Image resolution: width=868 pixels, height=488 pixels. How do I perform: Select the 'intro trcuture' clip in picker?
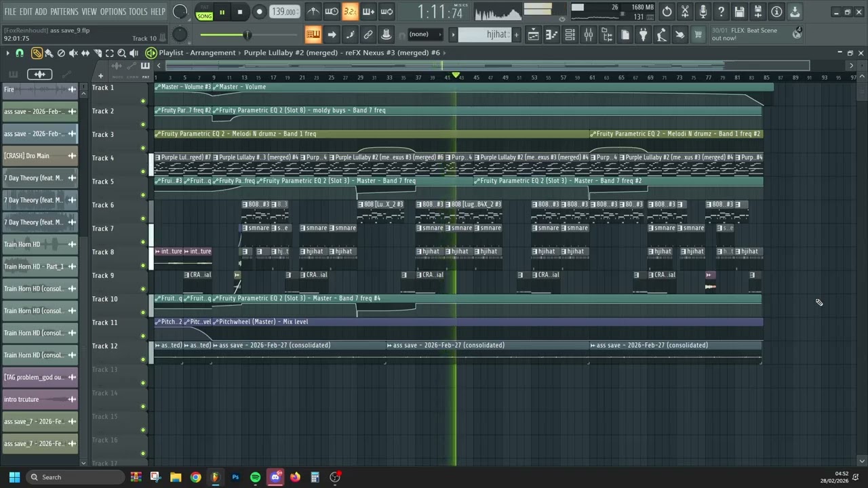(x=40, y=399)
